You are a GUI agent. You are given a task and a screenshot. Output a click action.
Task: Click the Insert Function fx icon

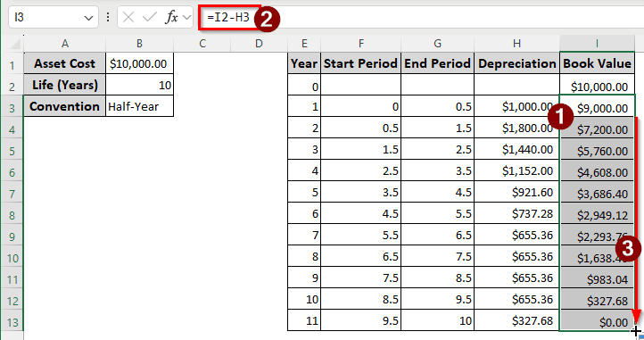point(171,17)
